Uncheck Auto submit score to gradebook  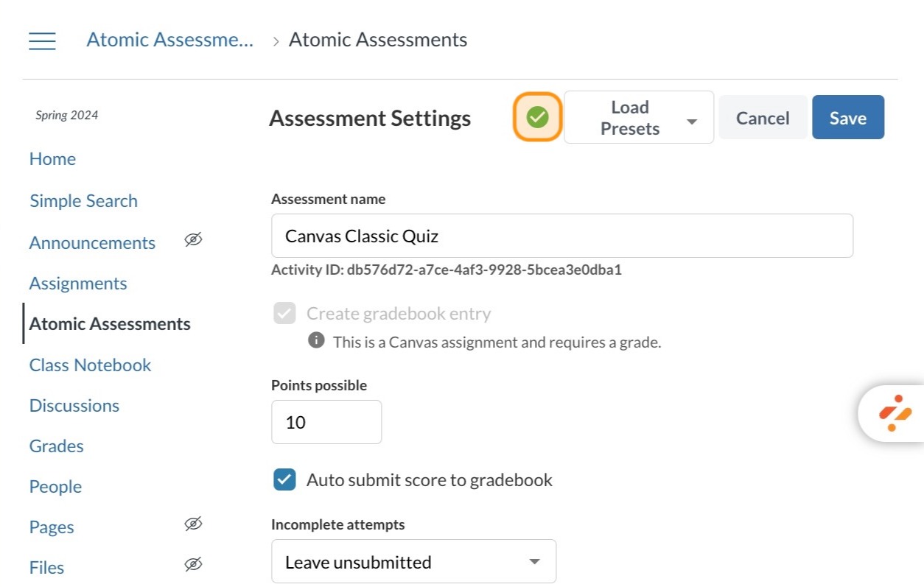point(284,480)
